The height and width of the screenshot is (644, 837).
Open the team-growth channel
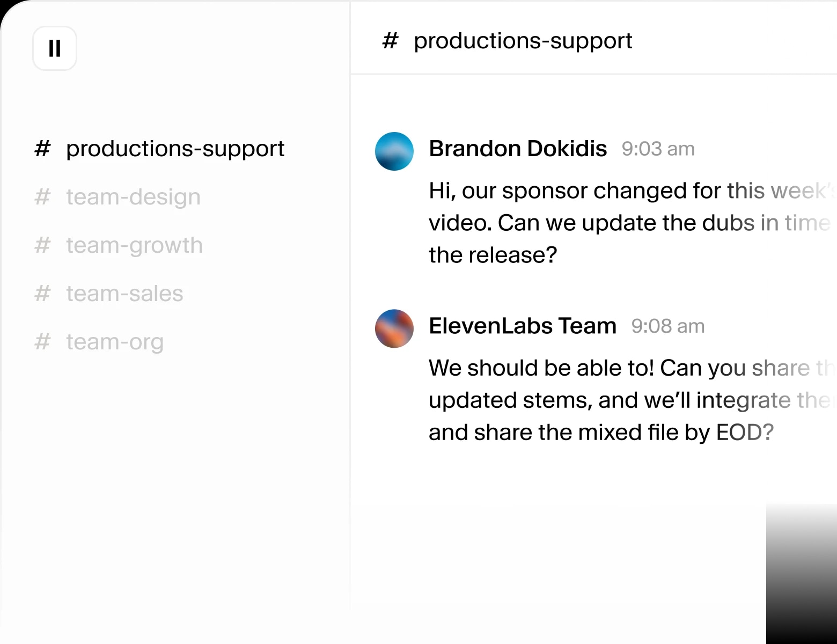tap(134, 245)
